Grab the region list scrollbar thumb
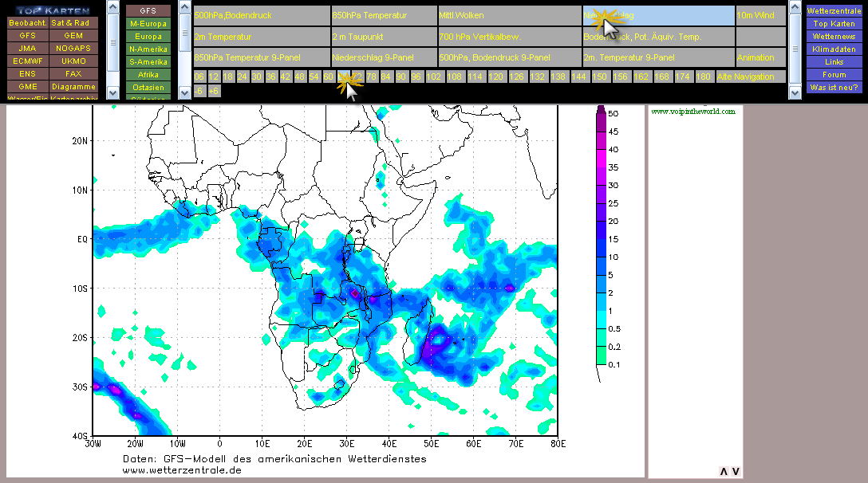This screenshot has width=868, height=483. point(185,33)
